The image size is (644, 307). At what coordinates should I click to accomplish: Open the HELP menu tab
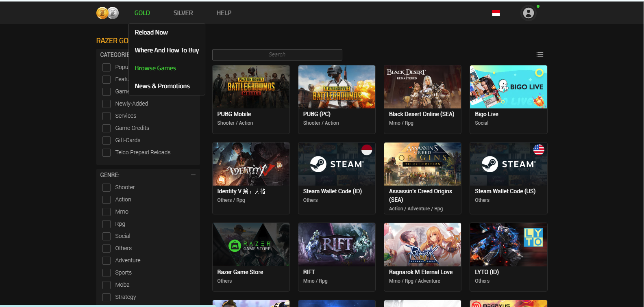click(x=224, y=13)
